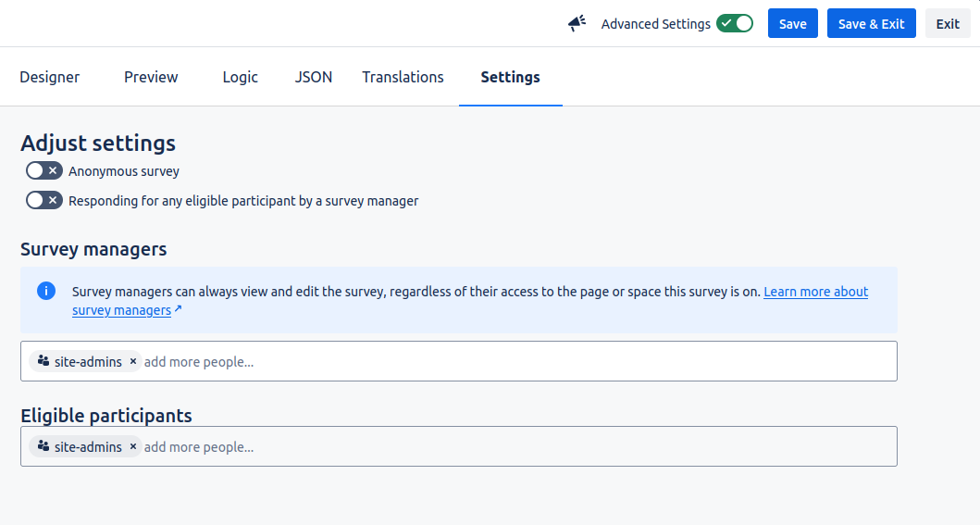Open the JSON tab
980x525 pixels.
click(314, 77)
